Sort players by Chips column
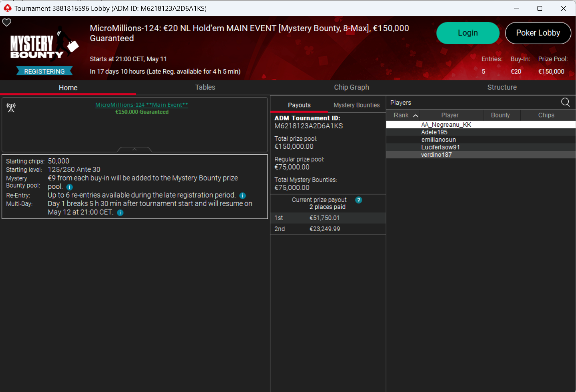576x392 pixels. click(546, 115)
